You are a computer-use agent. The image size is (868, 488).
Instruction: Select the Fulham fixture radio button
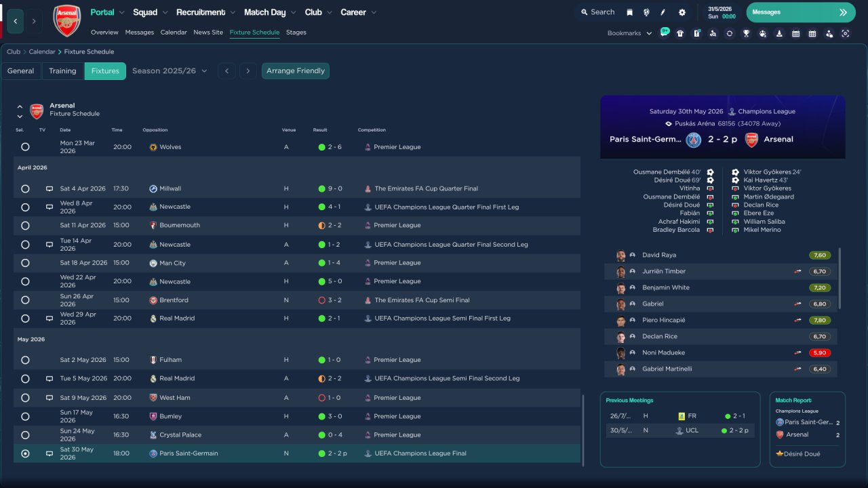(x=25, y=360)
